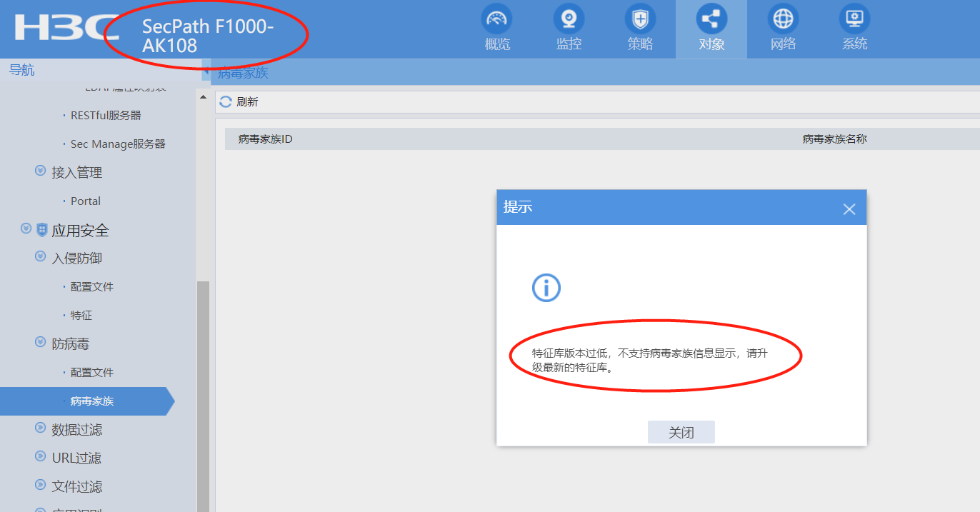Viewport: 980px width, 512px height.
Task: Click the 导航 header label
Action: [x=21, y=70]
